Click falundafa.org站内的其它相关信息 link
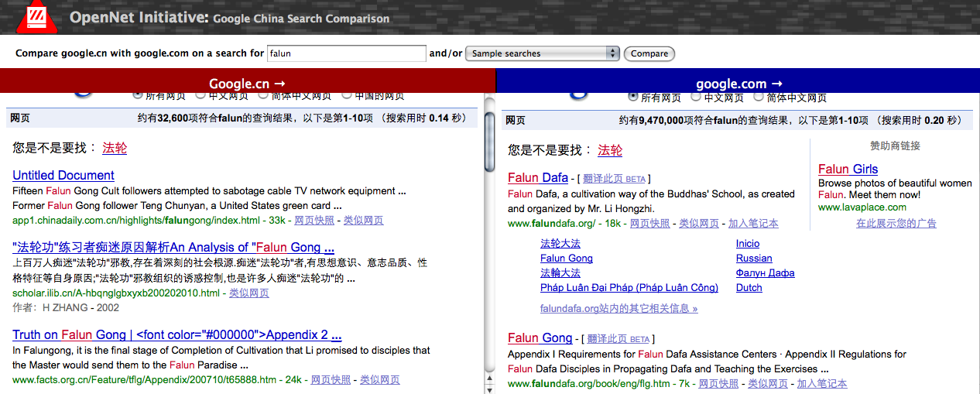 point(619,309)
